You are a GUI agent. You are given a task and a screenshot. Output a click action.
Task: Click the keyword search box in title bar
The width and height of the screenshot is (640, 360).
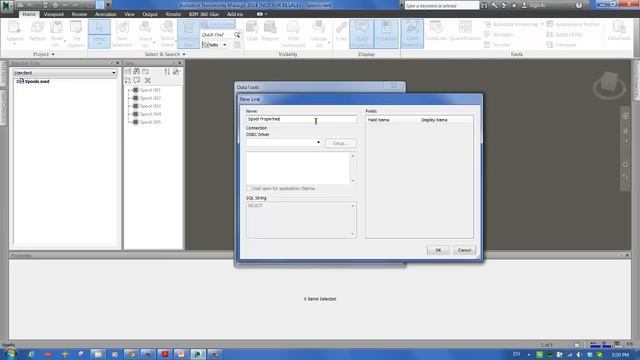442,5
